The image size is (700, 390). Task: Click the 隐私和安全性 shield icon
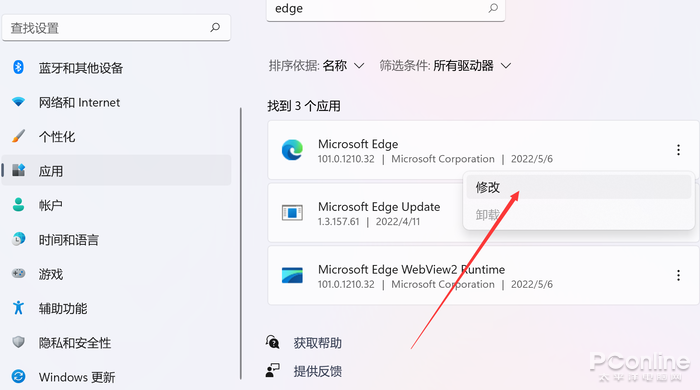point(18,342)
